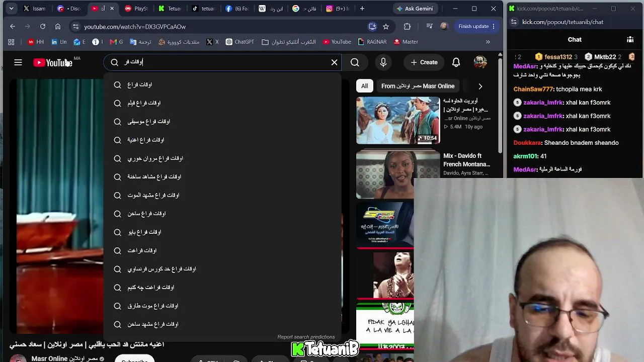This screenshot has height=362, width=644.
Task: Select the suggestion اوقات فراغ مروان خوري
Action: click(222, 158)
